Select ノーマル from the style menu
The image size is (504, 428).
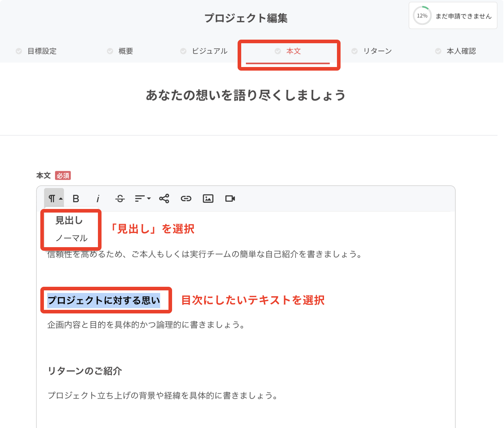(71, 238)
